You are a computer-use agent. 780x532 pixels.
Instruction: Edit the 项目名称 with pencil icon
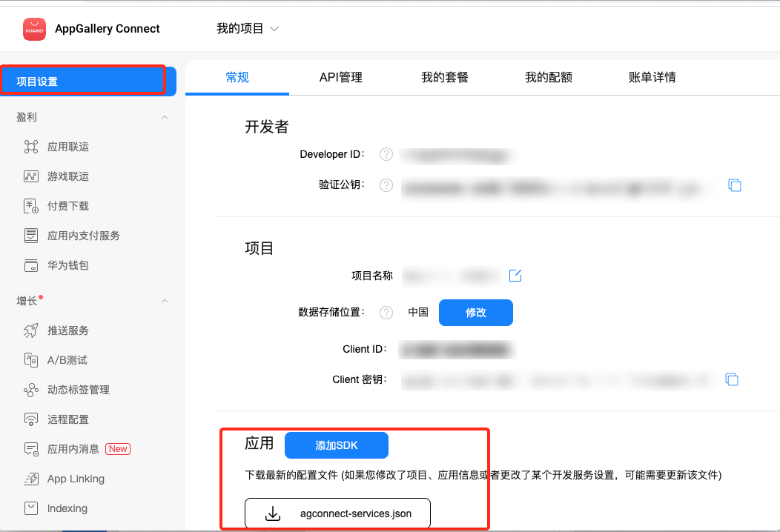click(x=515, y=276)
